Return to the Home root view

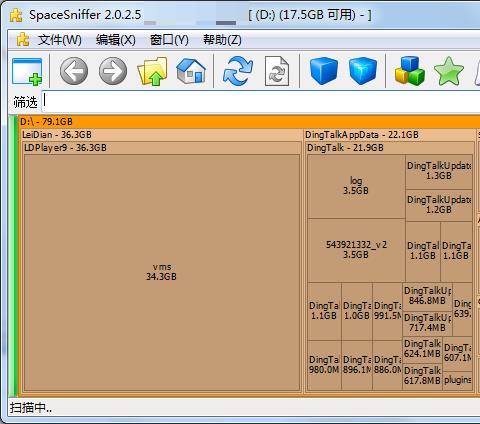click(x=191, y=71)
